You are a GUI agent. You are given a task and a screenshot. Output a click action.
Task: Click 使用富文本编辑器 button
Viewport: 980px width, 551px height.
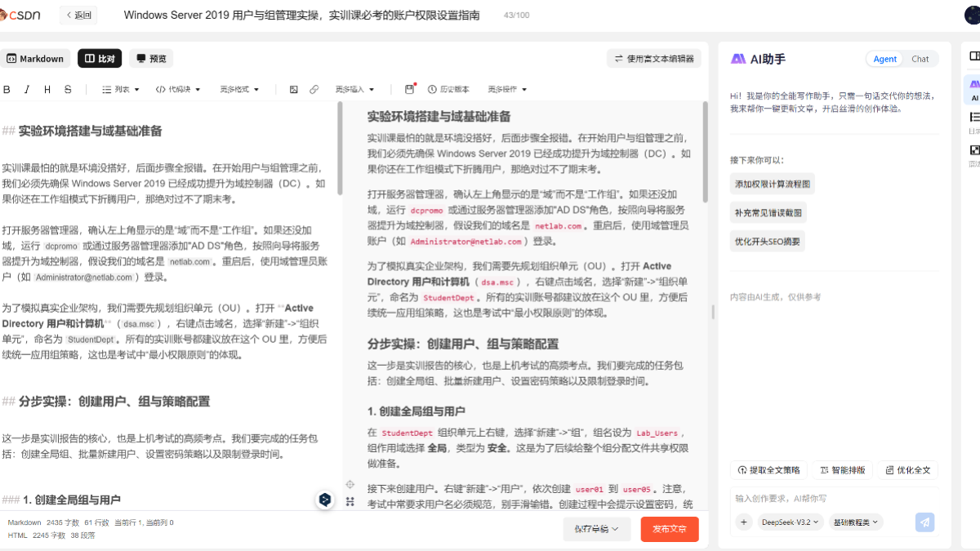pyautogui.click(x=653, y=58)
